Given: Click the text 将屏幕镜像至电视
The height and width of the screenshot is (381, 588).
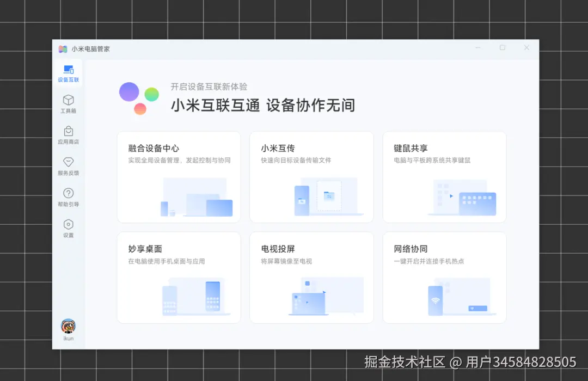Looking at the screenshot, I should 286,261.
